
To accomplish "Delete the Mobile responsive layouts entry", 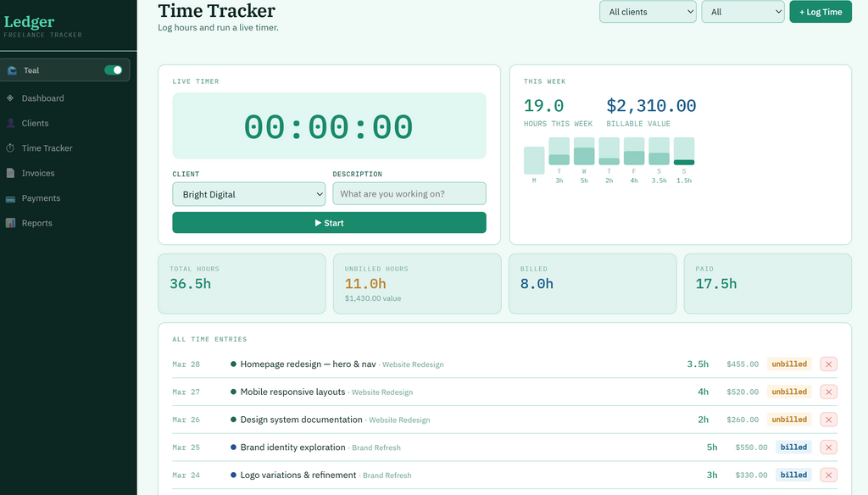I will click(828, 392).
